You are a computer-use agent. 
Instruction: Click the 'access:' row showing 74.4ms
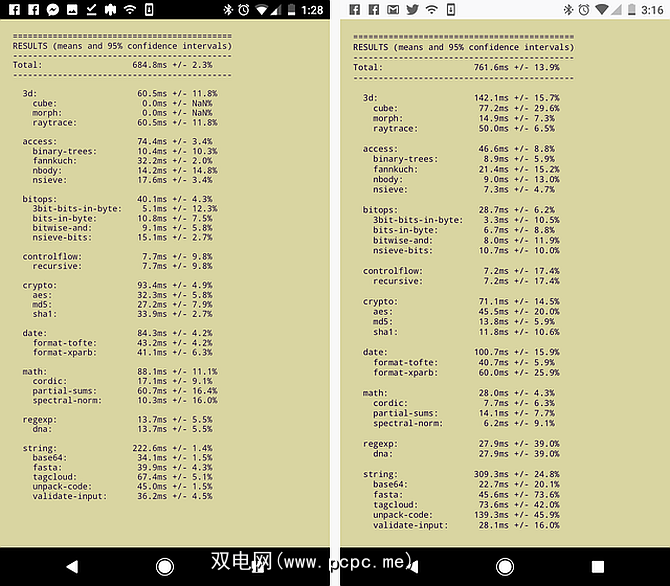(118, 141)
